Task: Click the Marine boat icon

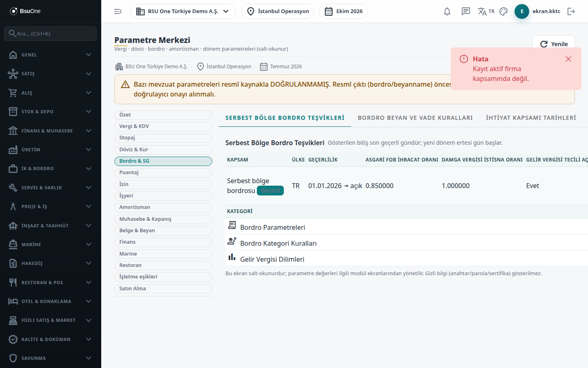Action: pos(13,245)
